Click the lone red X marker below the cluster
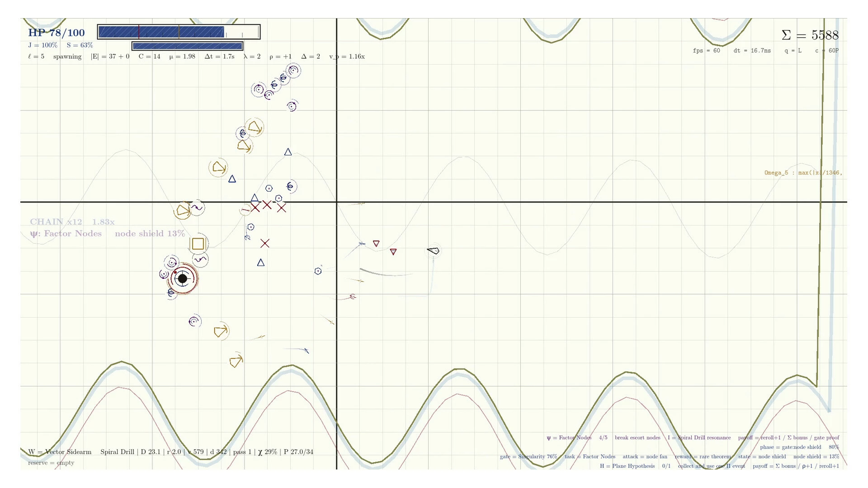The width and height of the screenshot is (868, 488). (265, 244)
